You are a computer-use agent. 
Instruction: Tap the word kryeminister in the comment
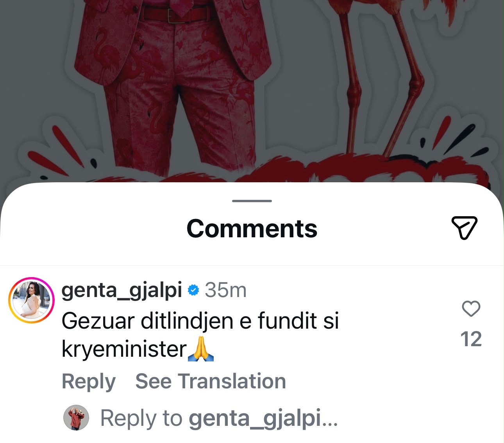(x=124, y=349)
